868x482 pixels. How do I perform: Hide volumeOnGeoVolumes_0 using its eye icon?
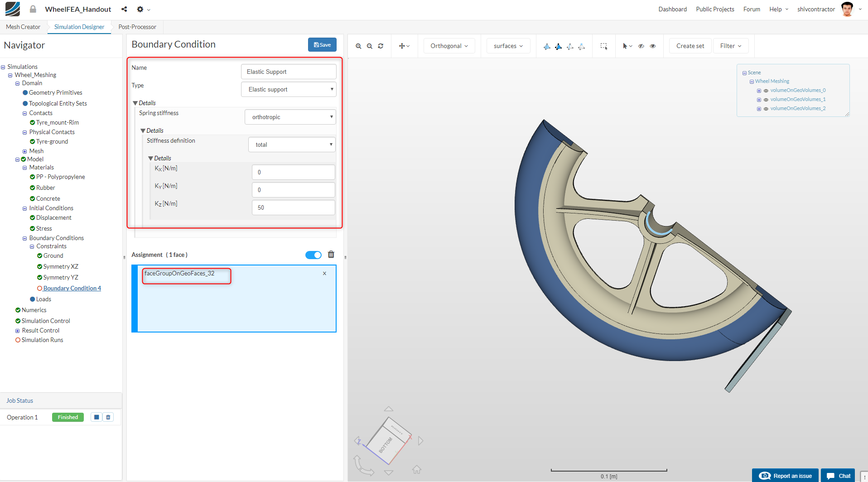(766, 91)
